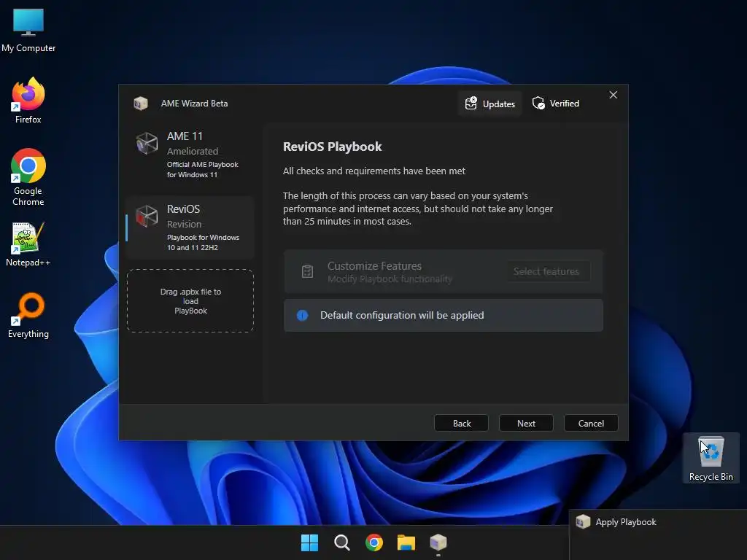Select the ReviOS Revision playbook entry
Screen dimensions: 747x560
(x=190, y=227)
